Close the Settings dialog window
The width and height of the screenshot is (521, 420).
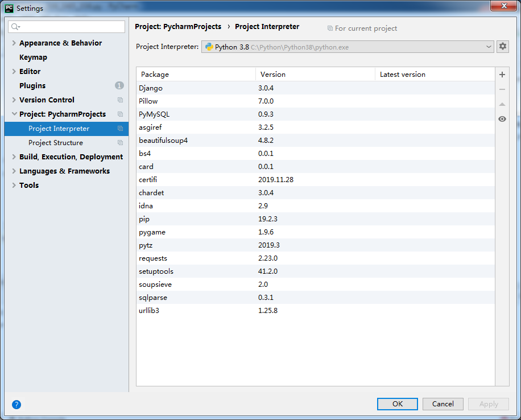[504, 5]
